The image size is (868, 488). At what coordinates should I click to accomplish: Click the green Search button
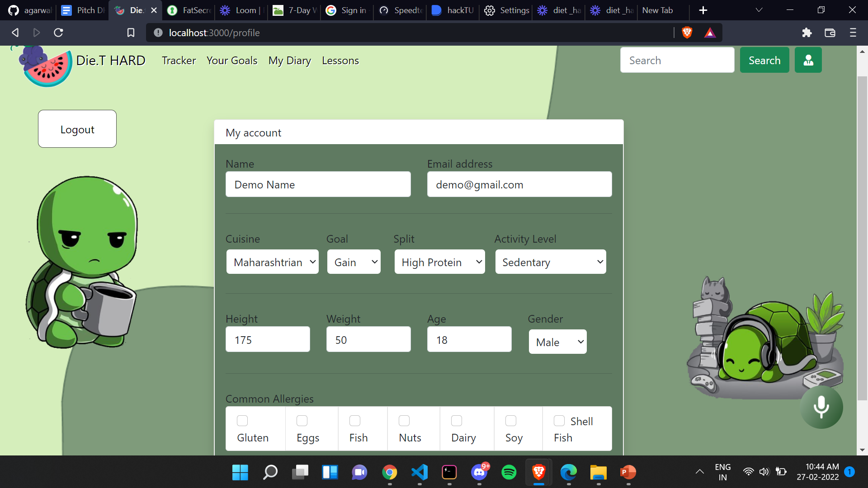click(x=764, y=60)
